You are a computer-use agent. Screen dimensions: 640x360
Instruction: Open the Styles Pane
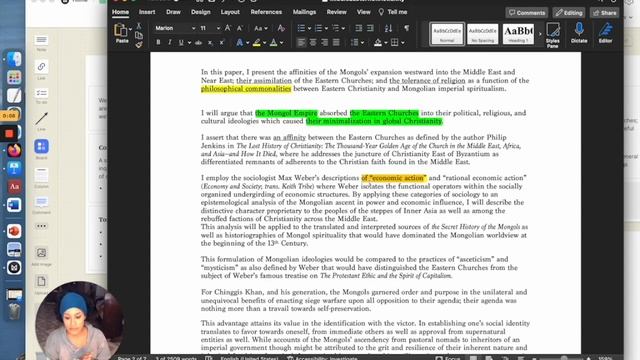[x=553, y=35]
